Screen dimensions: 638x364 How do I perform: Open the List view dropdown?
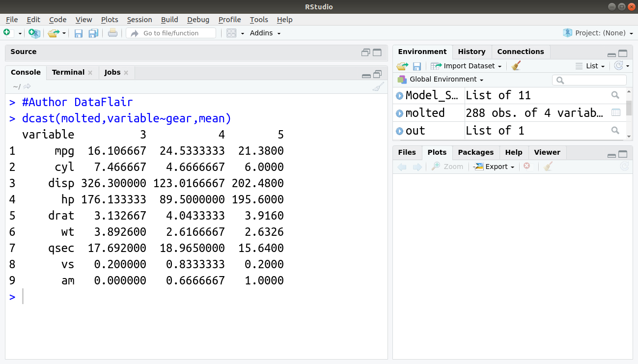590,66
